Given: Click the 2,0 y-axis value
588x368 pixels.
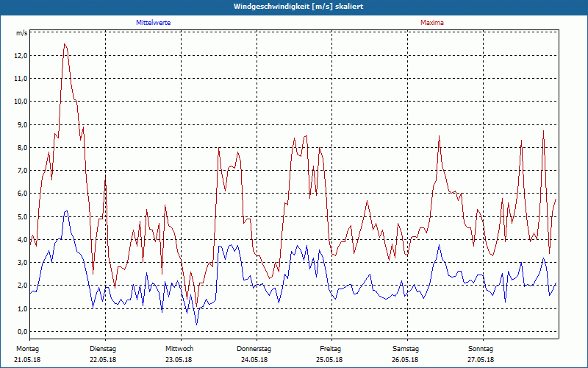Looking at the screenshot, I should click(23, 286).
